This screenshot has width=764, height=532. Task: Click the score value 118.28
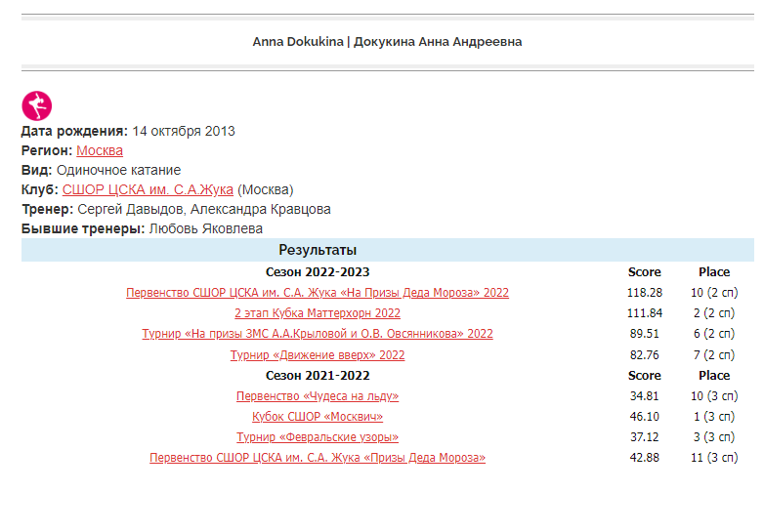pos(644,293)
